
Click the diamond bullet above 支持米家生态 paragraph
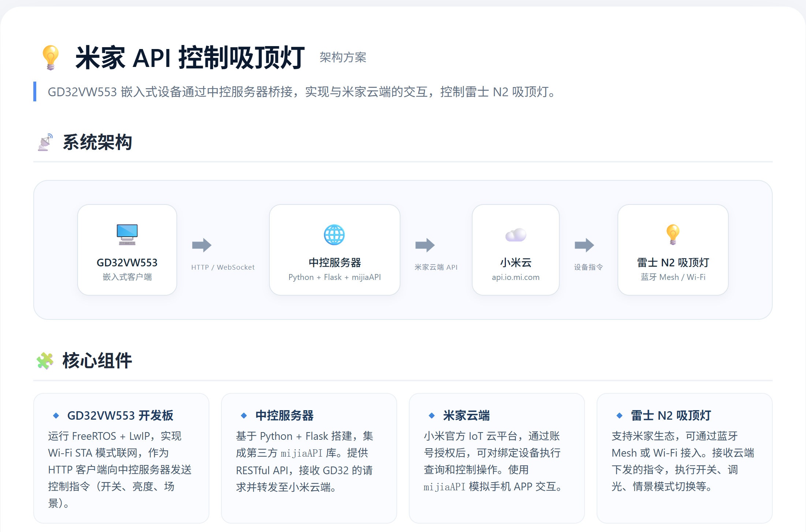tap(619, 415)
